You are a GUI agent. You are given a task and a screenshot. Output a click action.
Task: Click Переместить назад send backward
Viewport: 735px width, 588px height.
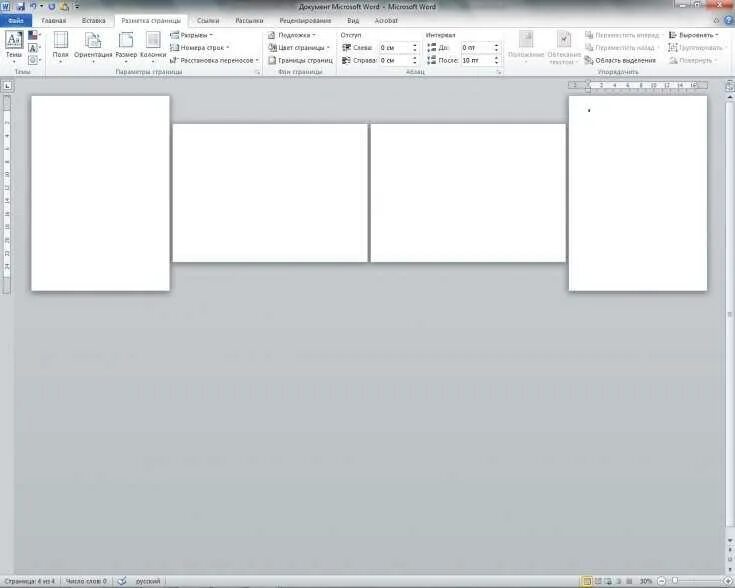(622, 48)
